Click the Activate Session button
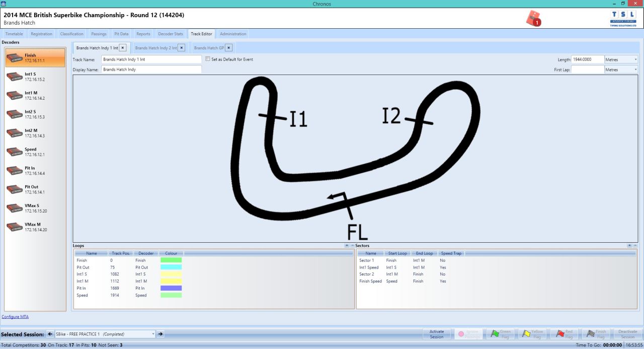The height and width of the screenshot is (349, 644). pos(436,333)
